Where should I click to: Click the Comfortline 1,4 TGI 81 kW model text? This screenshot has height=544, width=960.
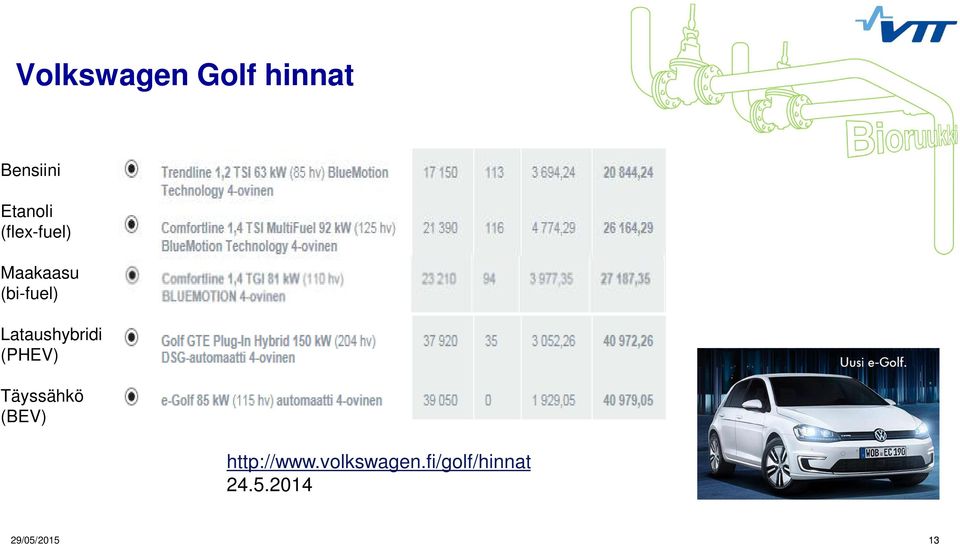(x=253, y=288)
